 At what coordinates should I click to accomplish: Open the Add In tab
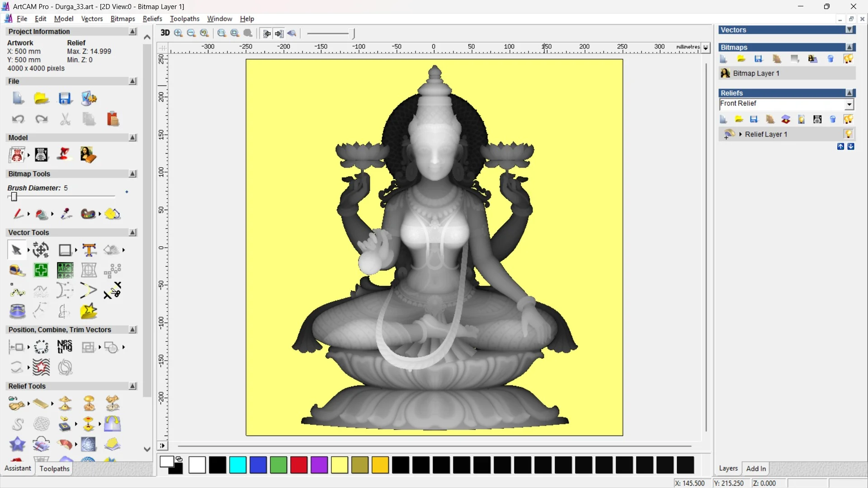(x=756, y=469)
